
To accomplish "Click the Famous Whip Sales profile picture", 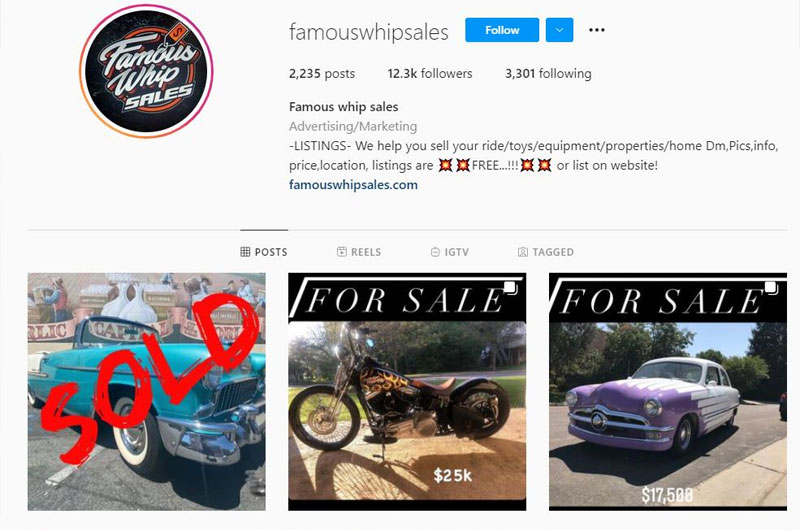I will [146, 71].
